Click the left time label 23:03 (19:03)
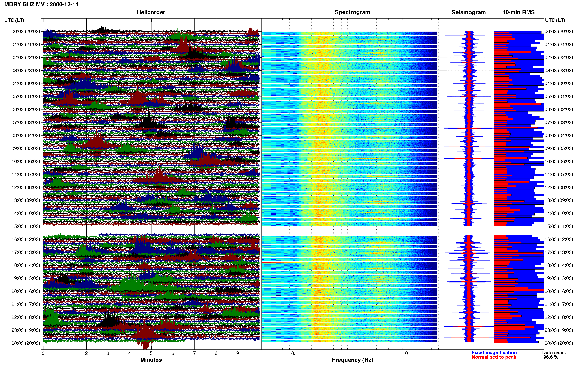The image size is (588, 368). point(26,330)
